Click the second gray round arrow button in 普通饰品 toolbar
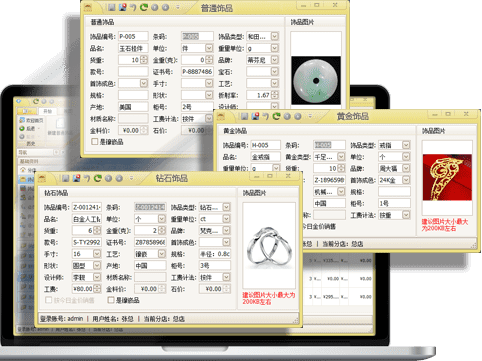Viewport: 482px width, 361px height. point(165,7)
